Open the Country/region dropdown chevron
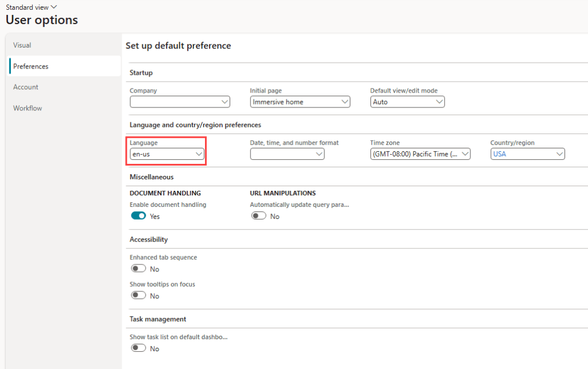The image size is (588, 369). coord(559,154)
